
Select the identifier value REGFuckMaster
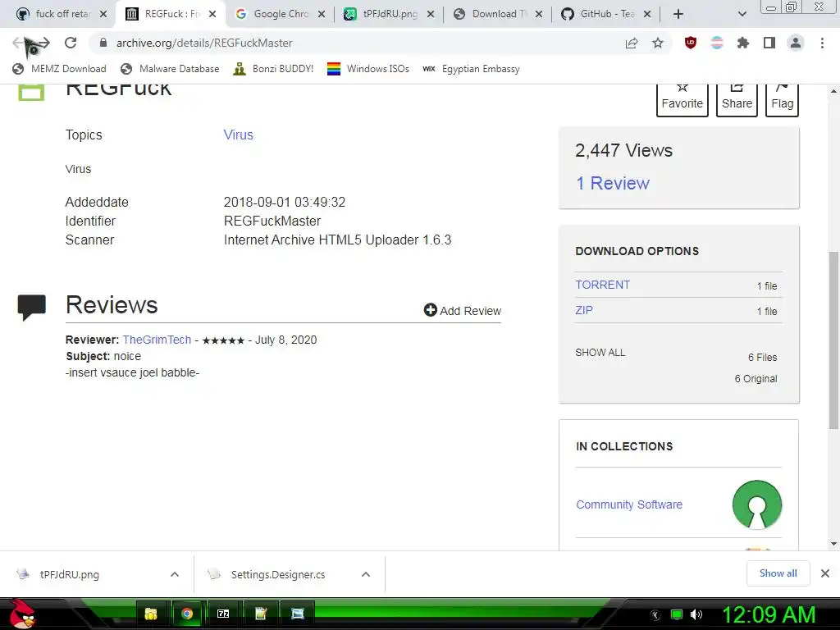point(272,221)
